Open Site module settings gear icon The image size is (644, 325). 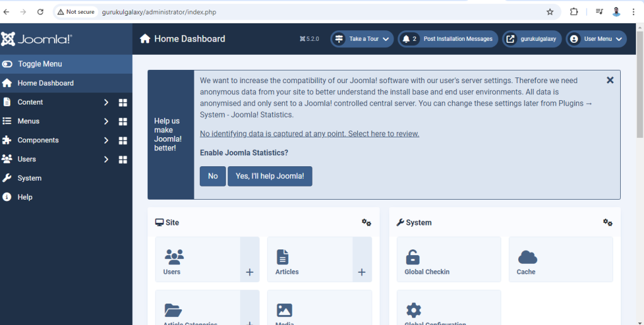click(367, 222)
